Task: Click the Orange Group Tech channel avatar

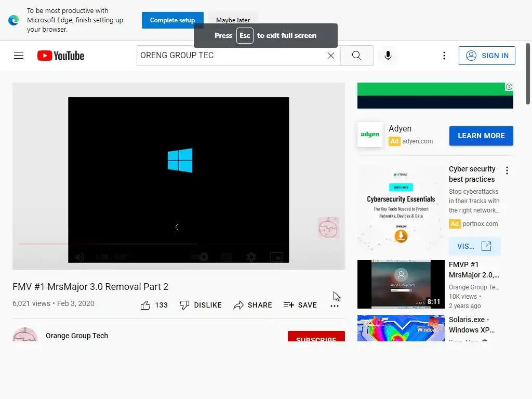Action: pos(25,335)
